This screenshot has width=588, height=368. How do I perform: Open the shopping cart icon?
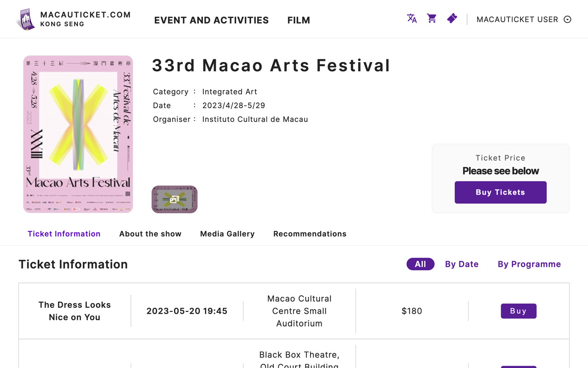[x=432, y=18]
